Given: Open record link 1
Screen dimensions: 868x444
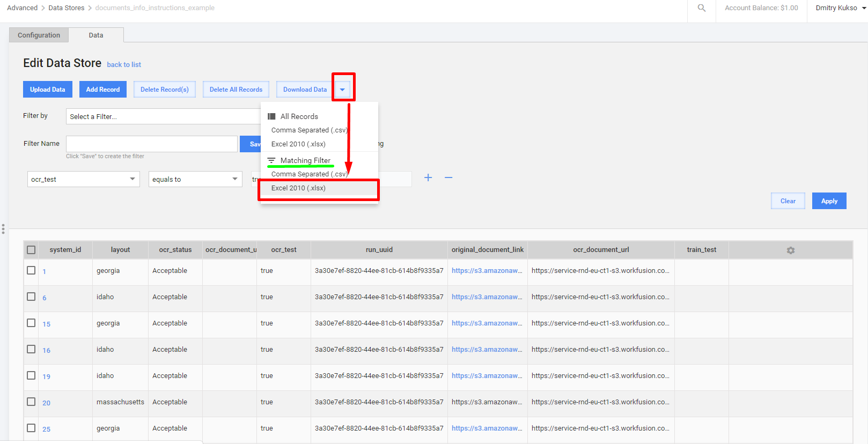Looking at the screenshot, I should click(44, 271).
